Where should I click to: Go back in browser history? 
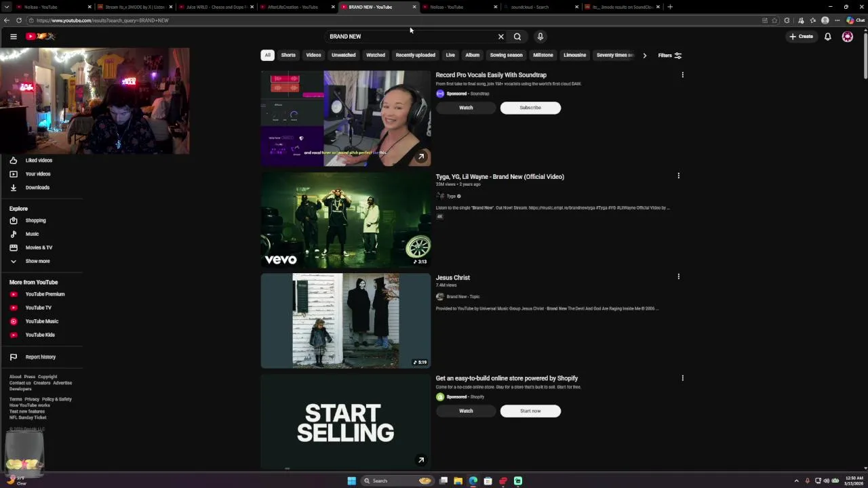(7, 20)
